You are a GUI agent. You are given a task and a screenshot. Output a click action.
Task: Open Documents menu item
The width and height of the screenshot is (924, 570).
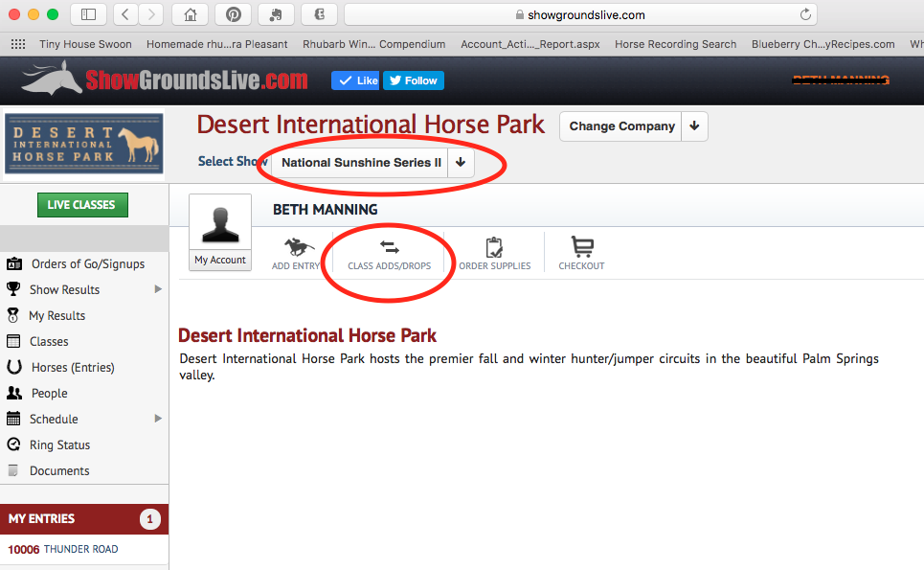click(x=59, y=471)
